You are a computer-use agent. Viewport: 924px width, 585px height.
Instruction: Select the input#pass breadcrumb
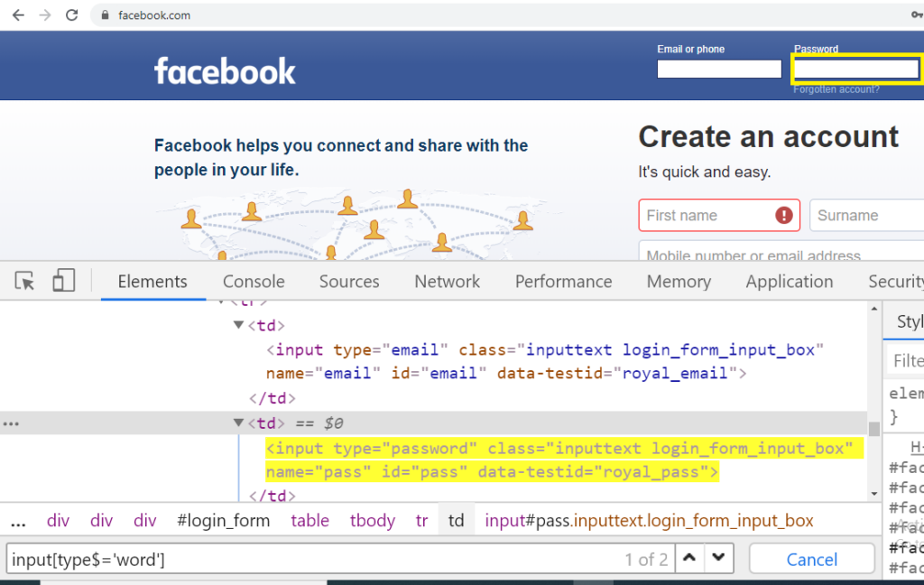[649, 521]
